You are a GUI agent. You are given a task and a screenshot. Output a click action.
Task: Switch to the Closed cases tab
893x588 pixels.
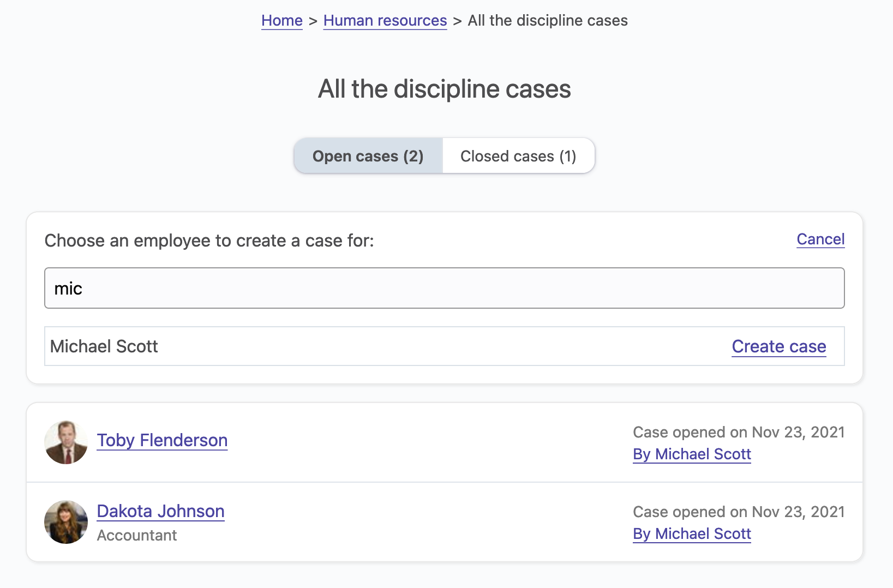518,156
